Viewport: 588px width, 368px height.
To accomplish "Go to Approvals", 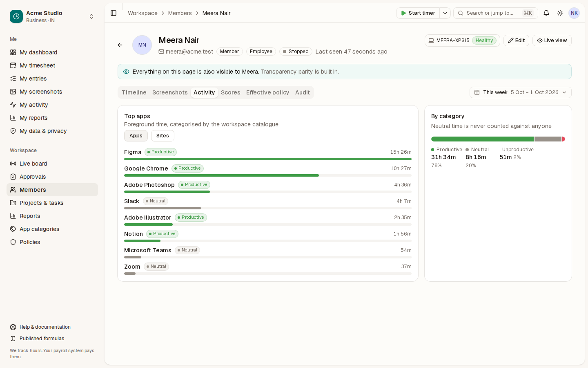I will tap(52, 177).
